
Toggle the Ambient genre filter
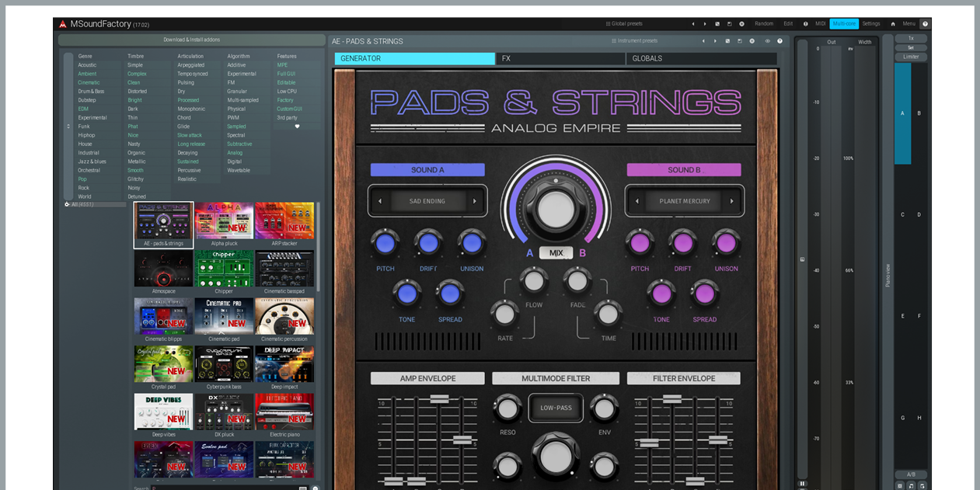(x=87, y=74)
